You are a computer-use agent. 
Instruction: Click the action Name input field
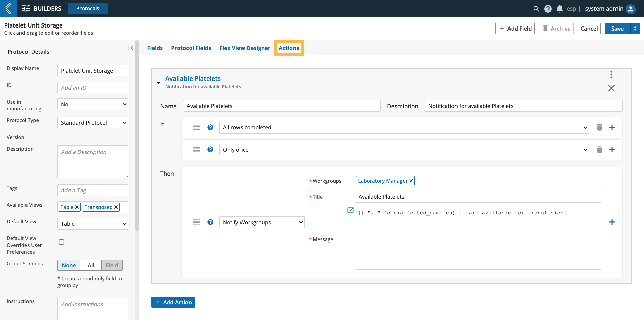pyautogui.click(x=282, y=106)
